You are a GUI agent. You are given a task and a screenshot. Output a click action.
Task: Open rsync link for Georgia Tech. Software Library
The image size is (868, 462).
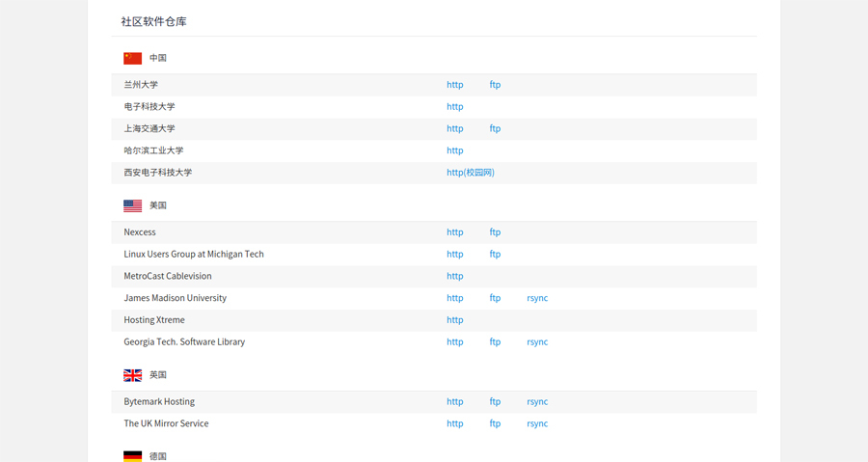(537, 342)
